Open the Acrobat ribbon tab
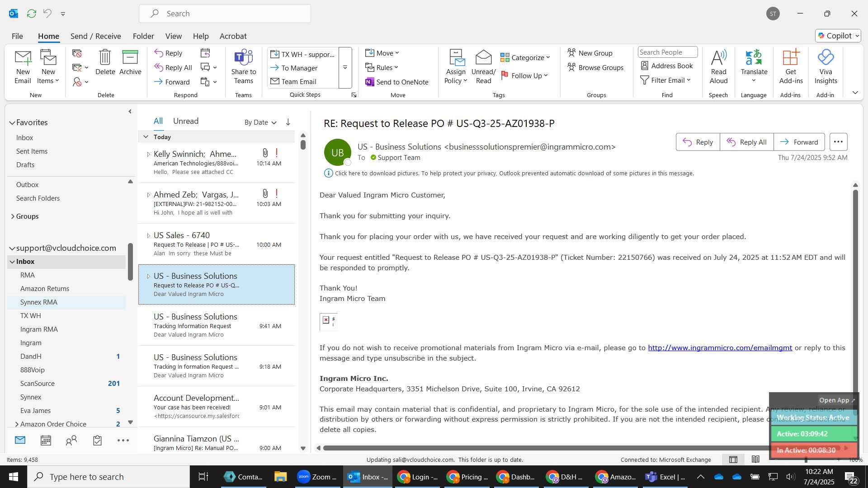 tap(233, 36)
